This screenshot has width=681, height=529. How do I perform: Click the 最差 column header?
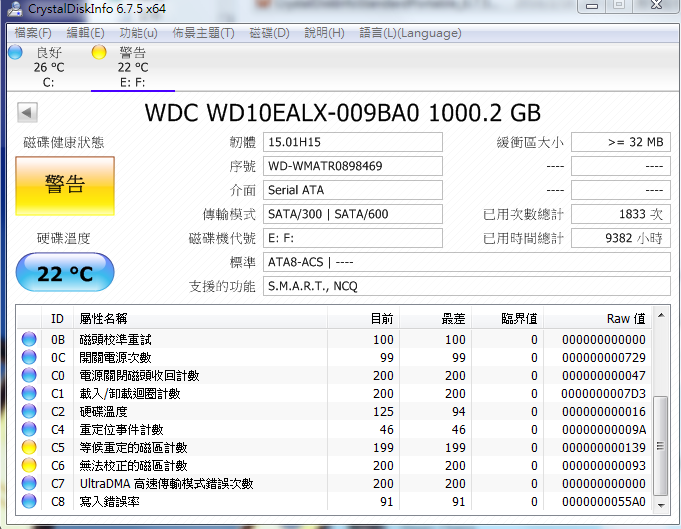click(x=435, y=318)
